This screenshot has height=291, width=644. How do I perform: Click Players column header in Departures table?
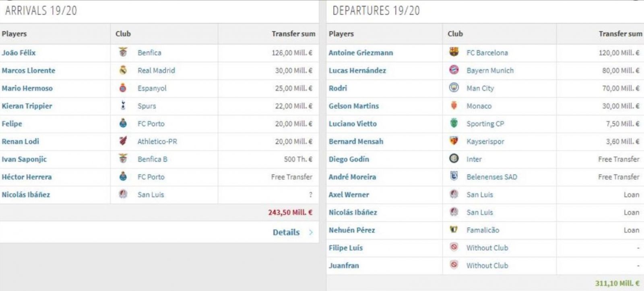coord(341,34)
